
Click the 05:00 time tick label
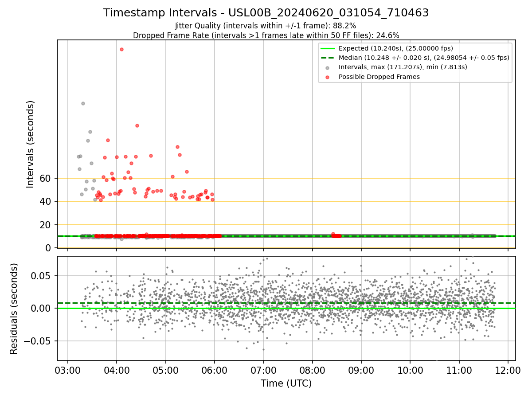click(x=165, y=370)
